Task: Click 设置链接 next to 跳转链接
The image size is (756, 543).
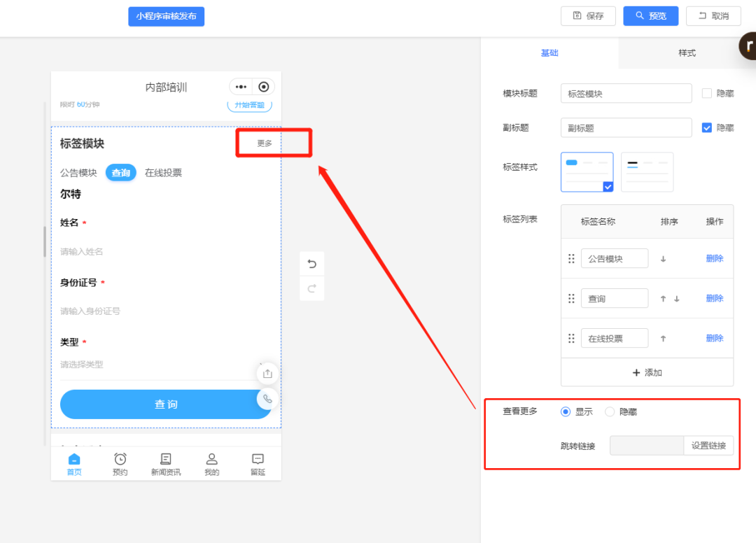Action: coord(708,446)
